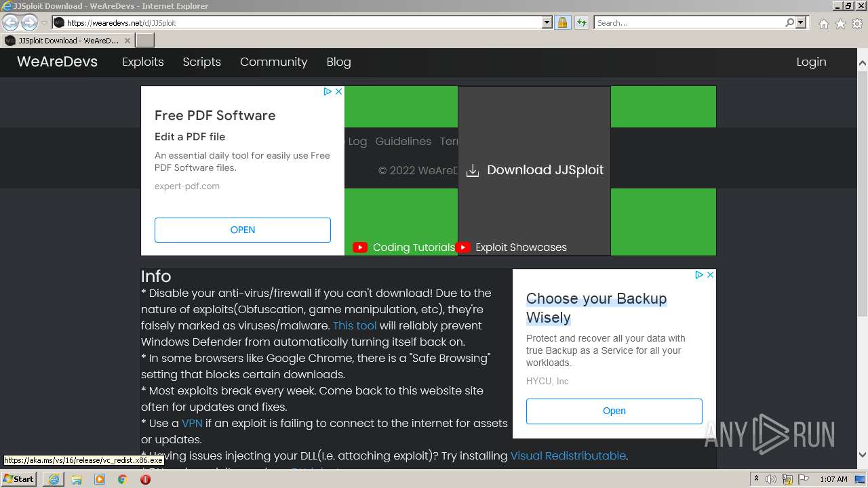Click the magnifier search icon
The width and height of the screenshot is (868, 488).
789,22
